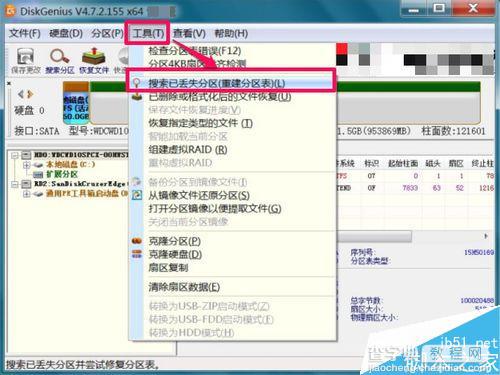This screenshot has width=500, height=375.
Task: Select HD0 disk in the tree
Action: click(81, 155)
